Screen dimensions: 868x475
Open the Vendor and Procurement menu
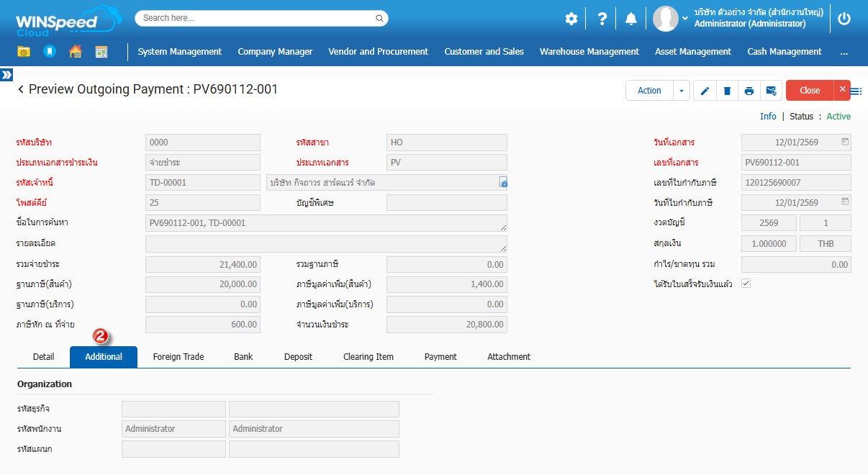(x=378, y=52)
